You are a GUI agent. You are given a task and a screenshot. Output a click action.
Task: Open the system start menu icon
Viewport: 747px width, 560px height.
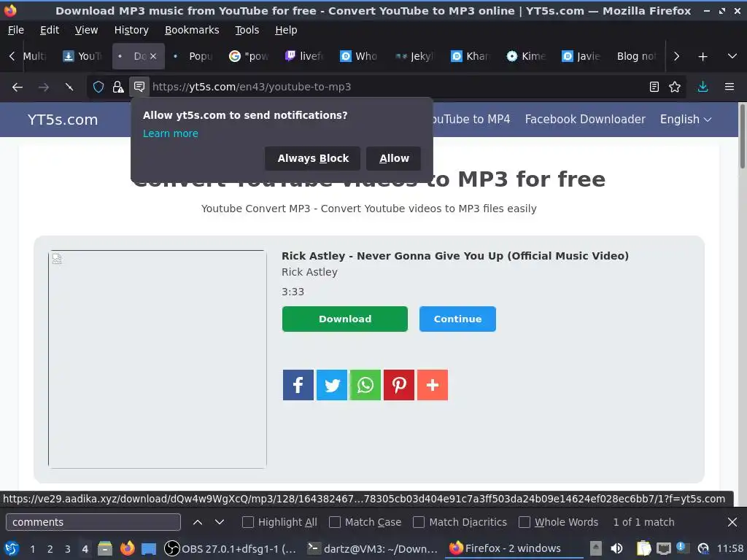[12, 548]
